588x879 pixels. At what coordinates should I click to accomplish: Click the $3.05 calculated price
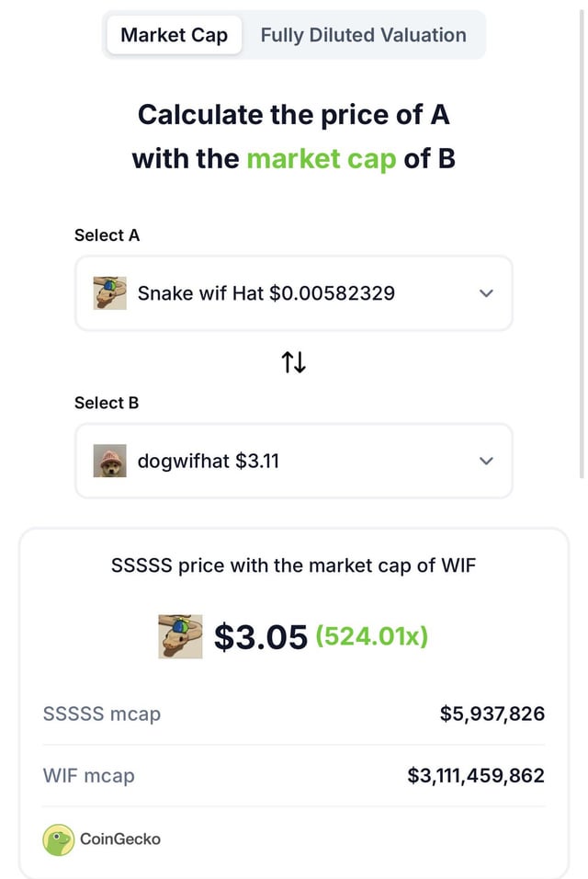pyautogui.click(x=260, y=636)
